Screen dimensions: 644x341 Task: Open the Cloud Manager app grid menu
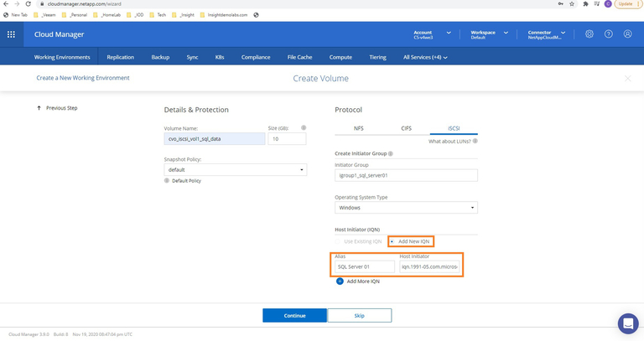(x=11, y=34)
